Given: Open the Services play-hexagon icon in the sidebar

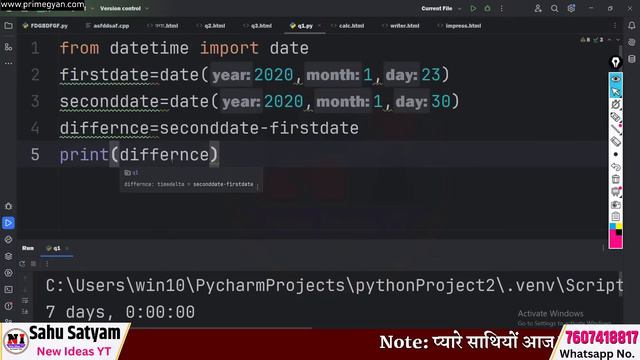Looking at the screenshot, I should coord(8,273).
